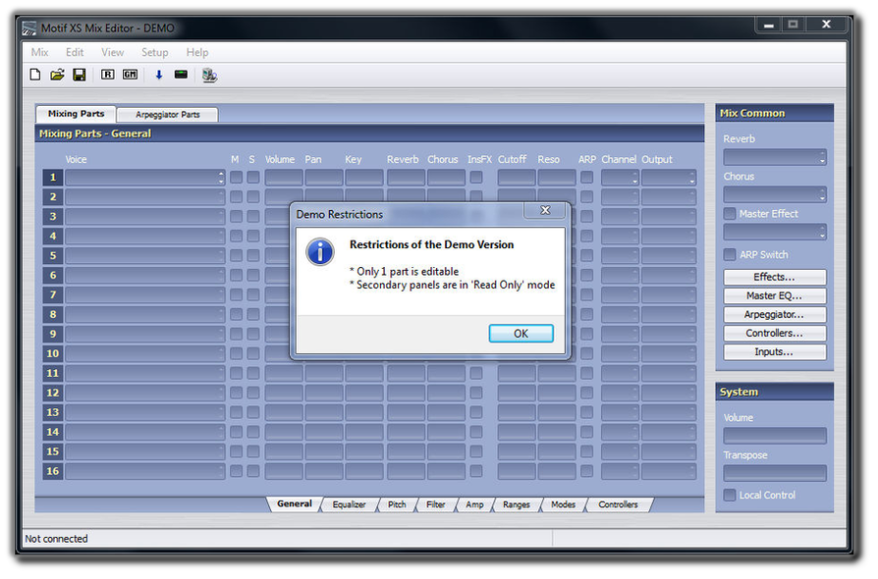Open the Output dropdown for part 16
This screenshot has width=878, height=579.
[669, 471]
